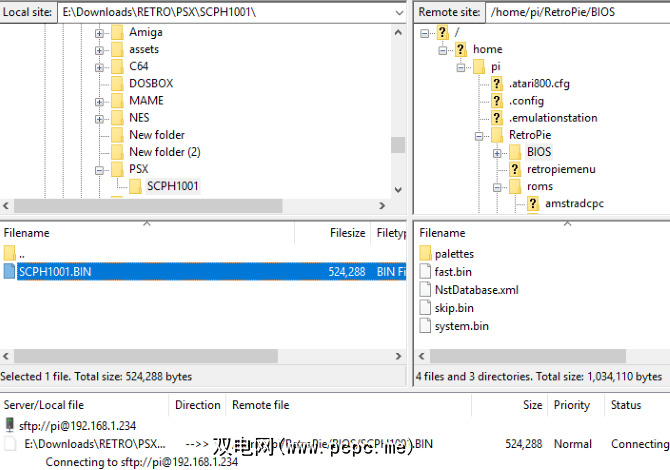
Task: Click the local tree vertical scrollbar thumb
Action: tap(398, 145)
